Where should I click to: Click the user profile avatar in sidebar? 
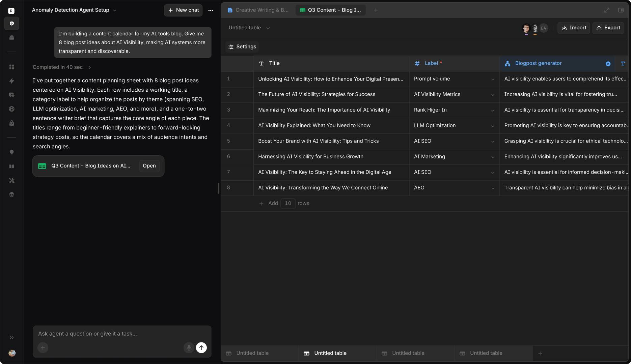point(12,353)
